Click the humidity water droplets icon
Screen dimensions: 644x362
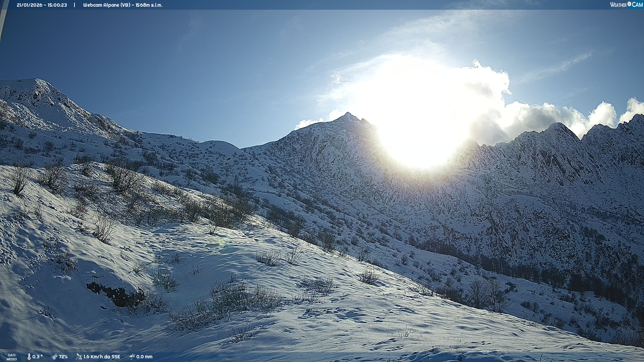click(54, 357)
